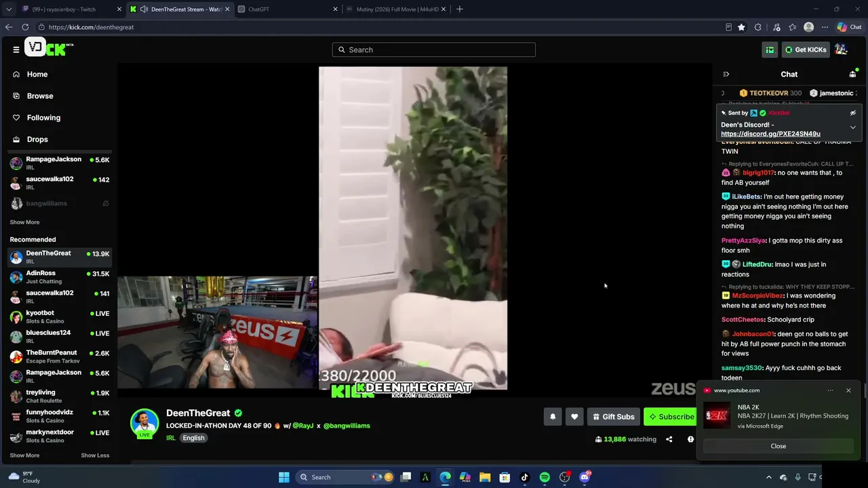Open the reader view icon in address bar
Image resolution: width=868 pixels, height=488 pixels.
click(728, 27)
